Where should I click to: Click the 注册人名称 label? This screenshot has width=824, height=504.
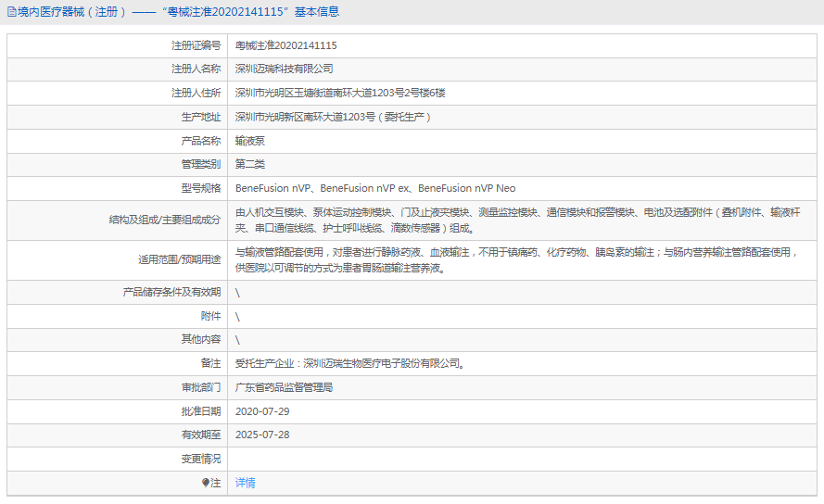click(x=196, y=69)
